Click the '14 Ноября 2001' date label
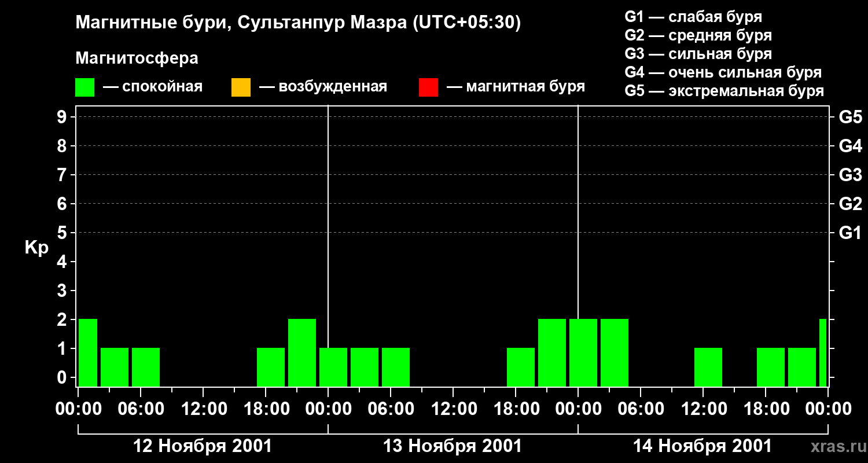868x463 pixels. (x=703, y=446)
